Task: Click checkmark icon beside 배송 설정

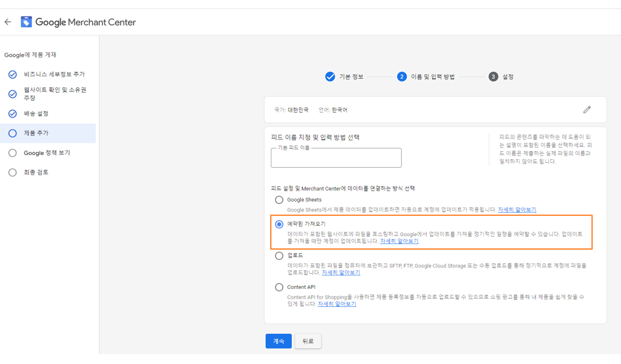Action: coord(12,114)
